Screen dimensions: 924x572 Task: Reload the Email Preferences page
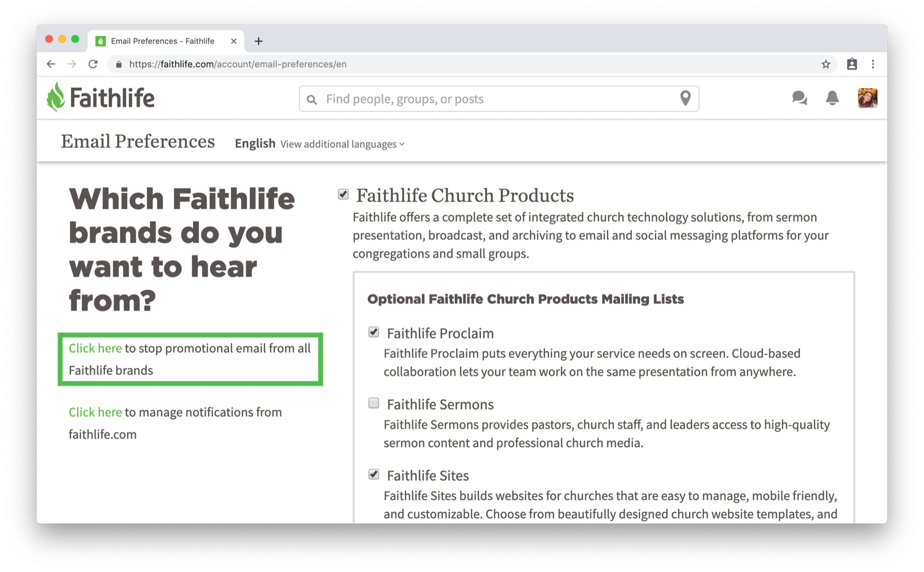[x=93, y=64]
